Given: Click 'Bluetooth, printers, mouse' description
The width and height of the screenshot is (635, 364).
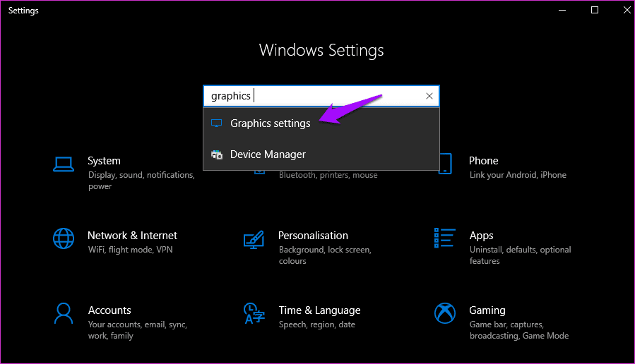Looking at the screenshot, I should [x=328, y=175].
